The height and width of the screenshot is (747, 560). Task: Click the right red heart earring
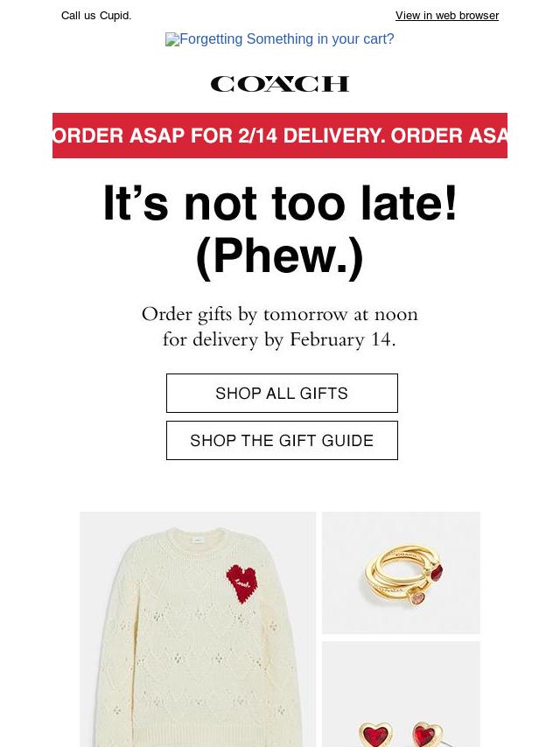coord(423,735)
